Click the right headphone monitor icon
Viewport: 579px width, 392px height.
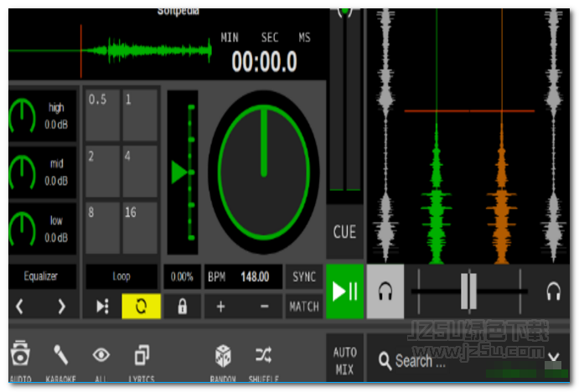[553, 291]
